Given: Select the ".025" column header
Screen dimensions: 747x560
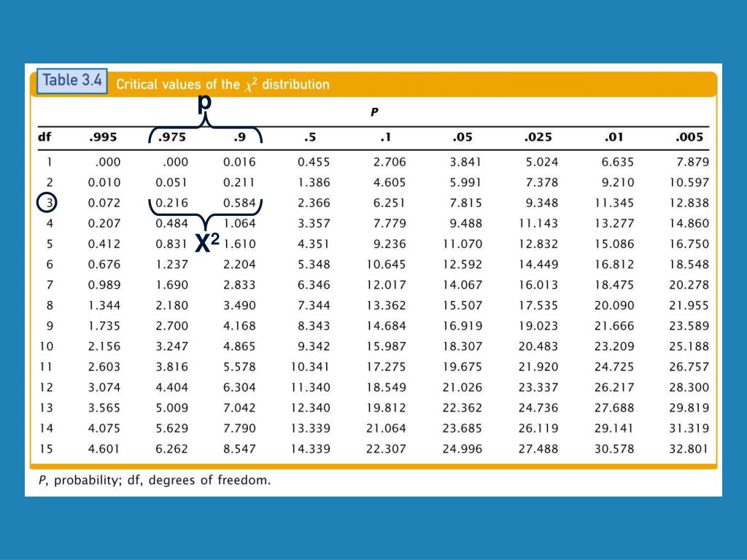Looking at the screenshot, I should click(x=538, y=138).
